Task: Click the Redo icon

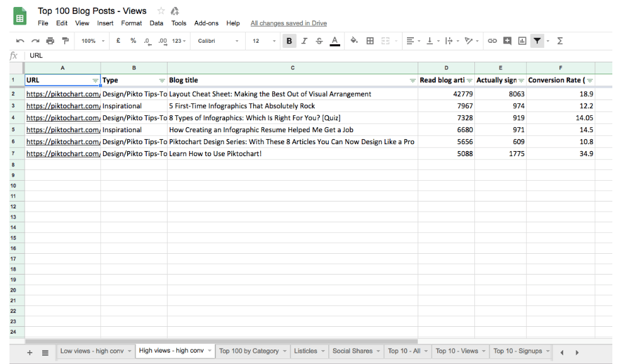Action: 35,41
